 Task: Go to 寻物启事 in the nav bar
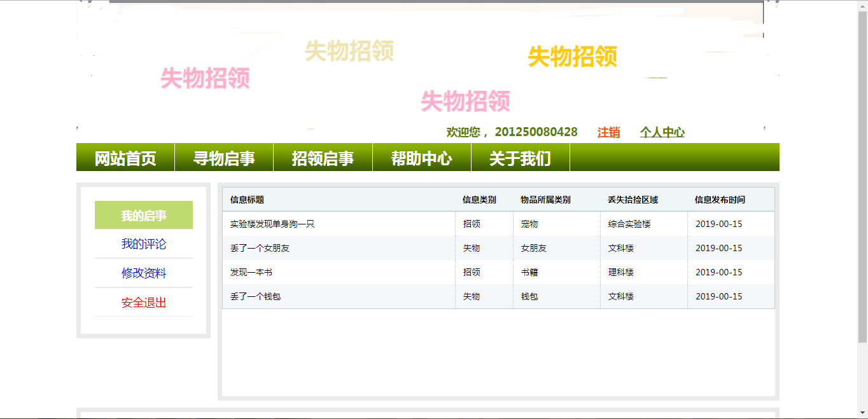[224, 158]
